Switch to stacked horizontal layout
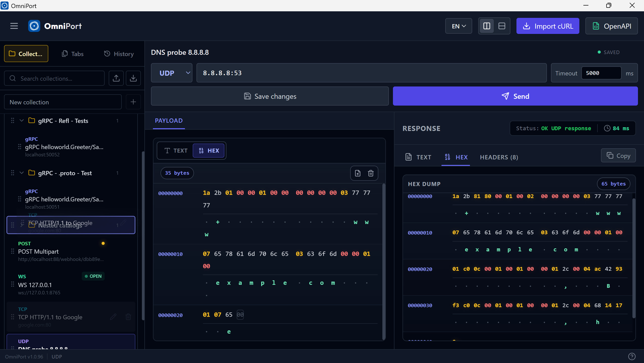The width and height of the screenshot is (644, 363). point(502,26)
